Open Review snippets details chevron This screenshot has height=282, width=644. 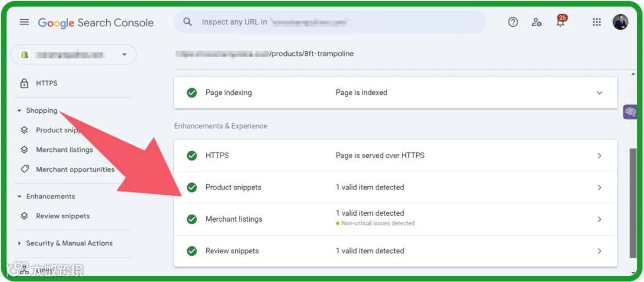(600, 251)
